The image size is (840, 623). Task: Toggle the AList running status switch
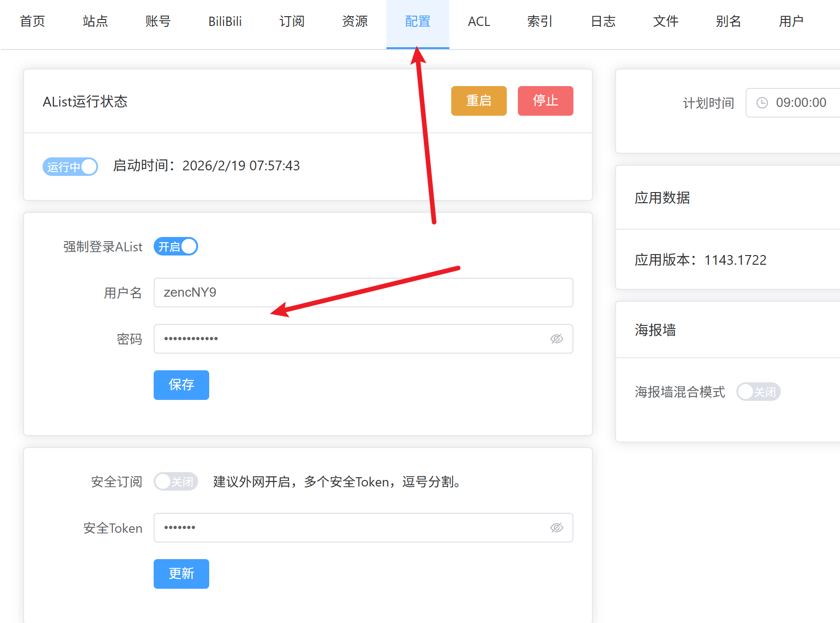coord(70,167)
